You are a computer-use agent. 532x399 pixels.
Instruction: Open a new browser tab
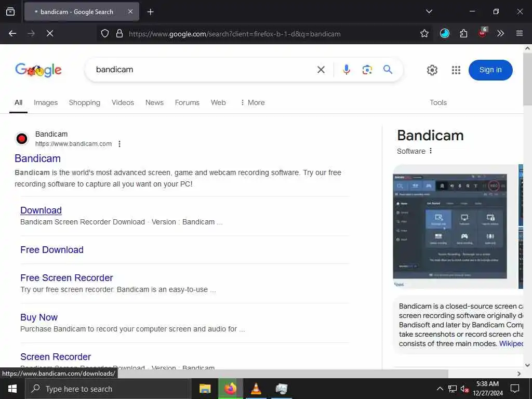(150, 12)
